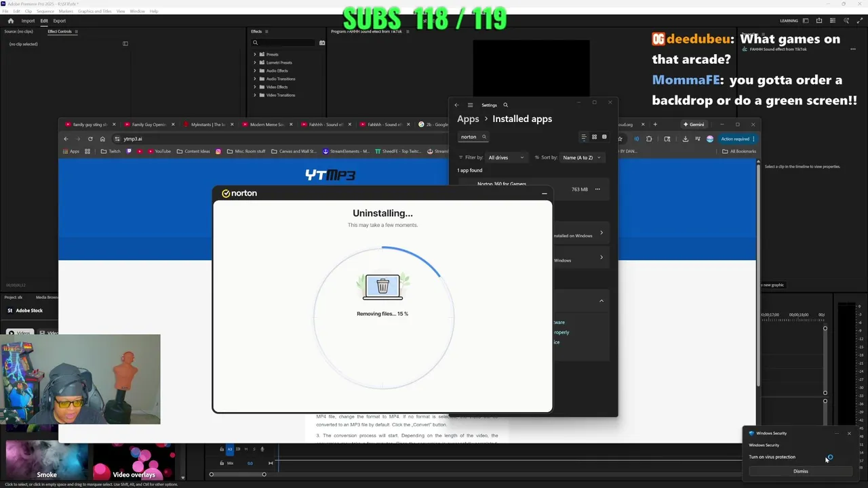Switch Installed apps to table view
The image size is (868, 488).
604,137
